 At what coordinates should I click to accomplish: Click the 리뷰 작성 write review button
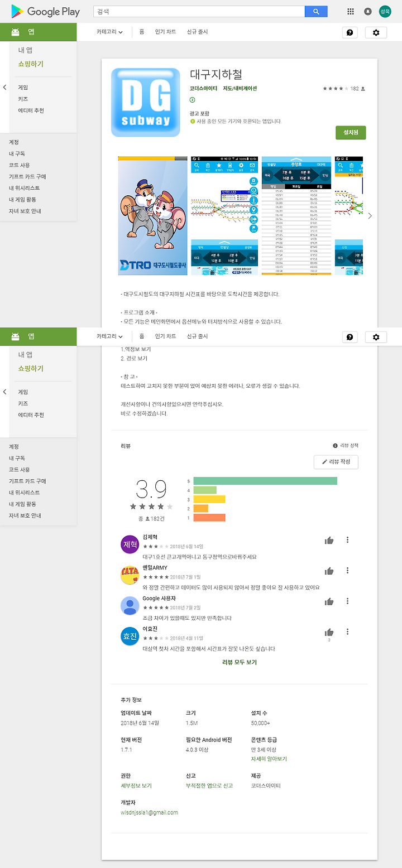click(336, 462)
